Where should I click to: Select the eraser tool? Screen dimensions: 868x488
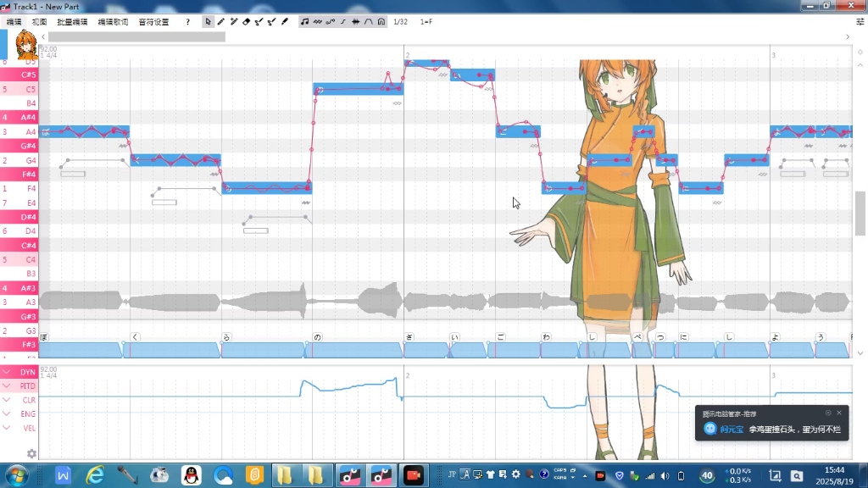pos(247,21)
